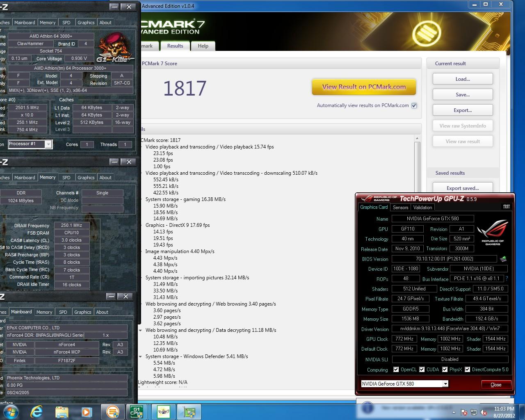This screenshot has height=420, width=525.
Task: Open Memory tab in bottom CPU-Z window
Action: click(x=44, y=312)
